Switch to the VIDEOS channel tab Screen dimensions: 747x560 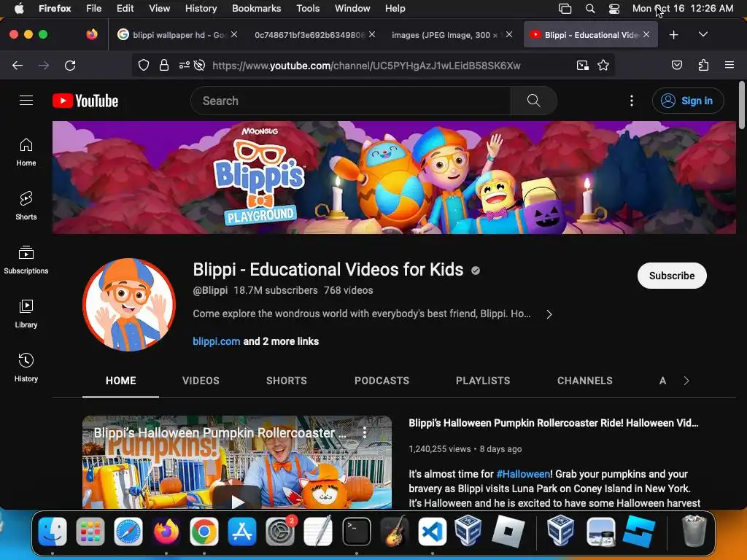click(201, 381)
